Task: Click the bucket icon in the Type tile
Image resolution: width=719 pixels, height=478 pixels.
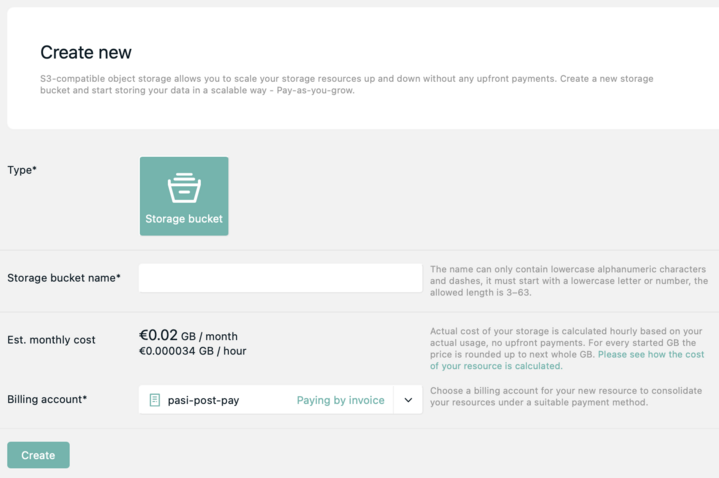Action: pos(184,188)
